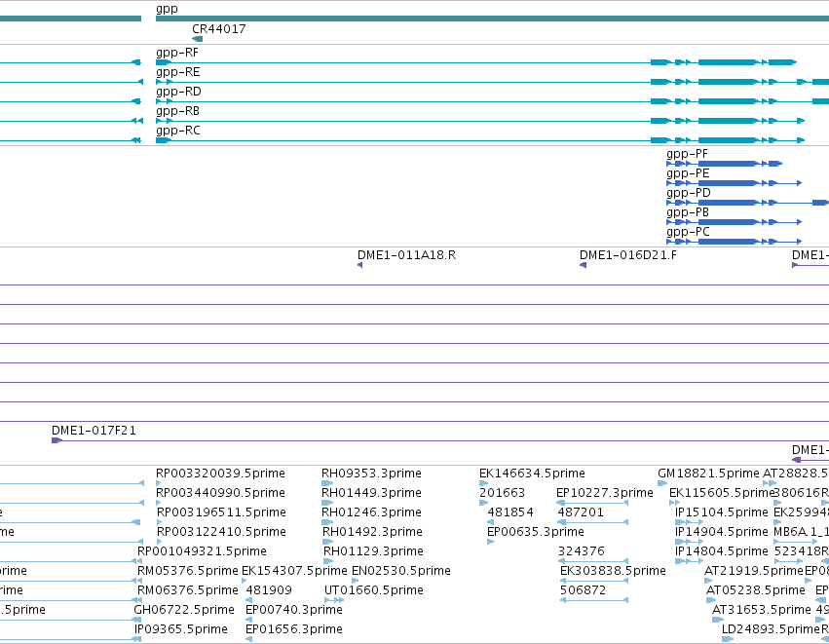829x644 pixels.
Task: Select RP003122410.5prime EST label
Action: (221, 532)
